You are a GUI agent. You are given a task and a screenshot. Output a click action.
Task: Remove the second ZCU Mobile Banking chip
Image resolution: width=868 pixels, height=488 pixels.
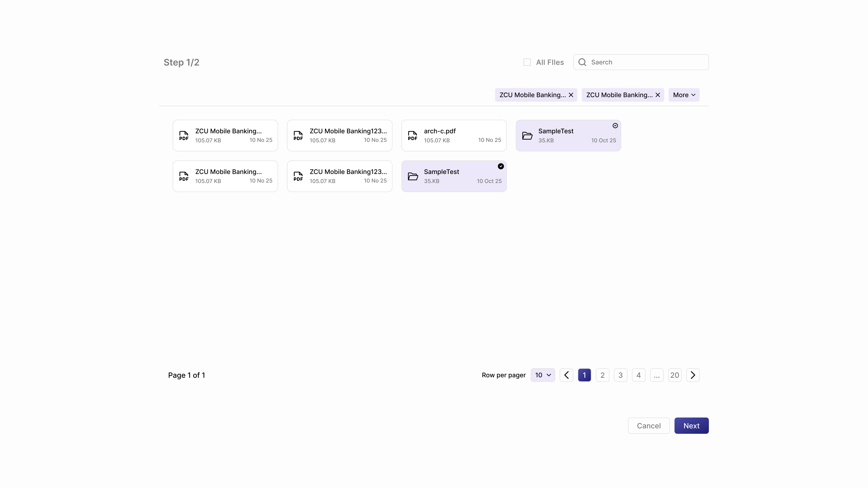(x=658, y=95)
